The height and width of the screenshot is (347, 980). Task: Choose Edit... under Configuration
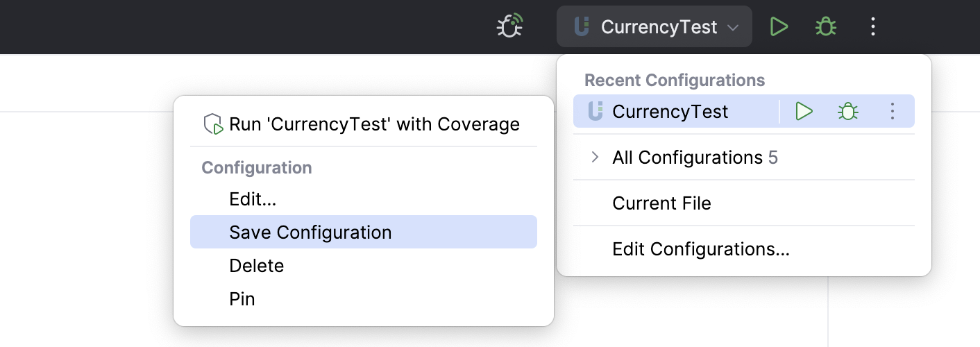pos(253,200)
